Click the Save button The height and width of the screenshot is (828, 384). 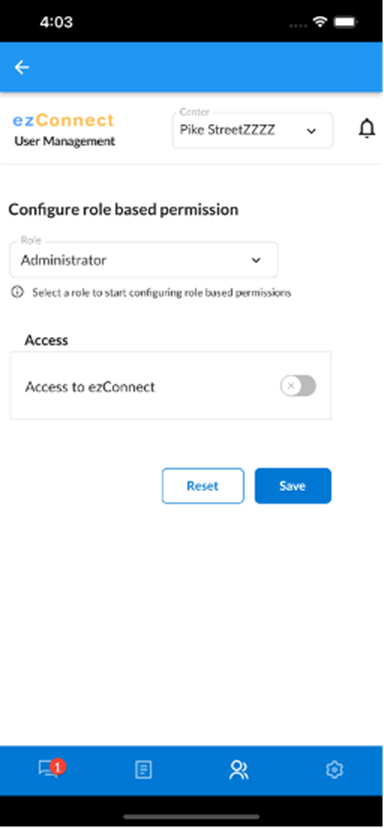[293, 486]
